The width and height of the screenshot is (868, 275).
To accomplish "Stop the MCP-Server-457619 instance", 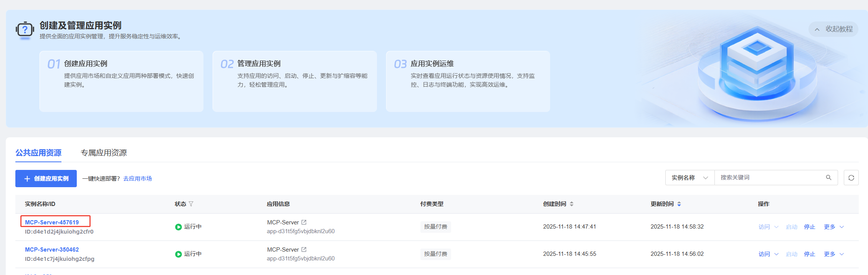I will 809,227.
